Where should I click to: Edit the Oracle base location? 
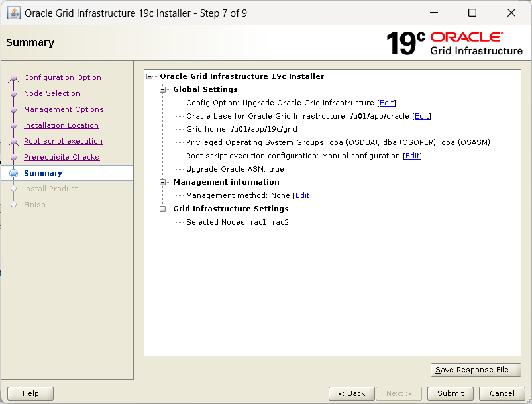tap(422, 116)
